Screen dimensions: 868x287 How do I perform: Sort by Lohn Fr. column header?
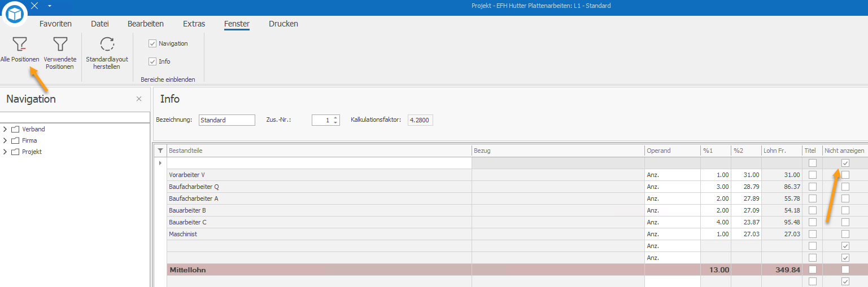tap(782, 151)
